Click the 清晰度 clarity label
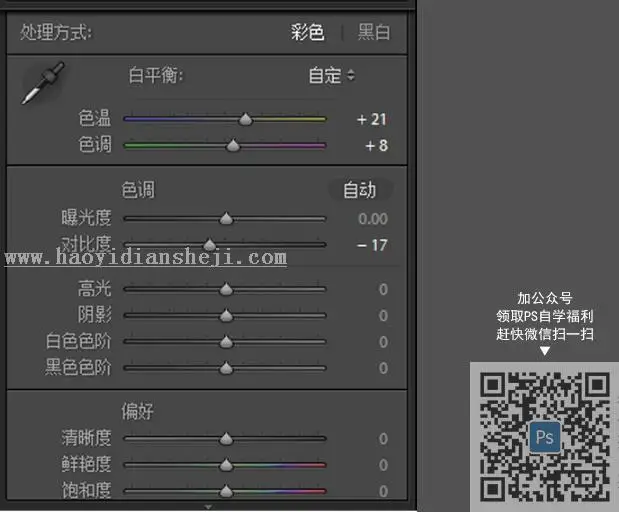The width and height of the screenshot is (619, 512). click(x=86, y=438)
